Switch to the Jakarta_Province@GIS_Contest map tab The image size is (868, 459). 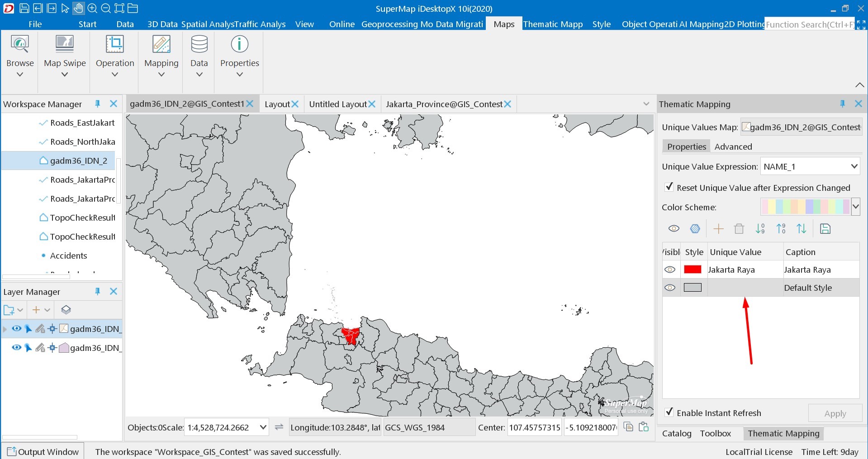click(444, 104)
